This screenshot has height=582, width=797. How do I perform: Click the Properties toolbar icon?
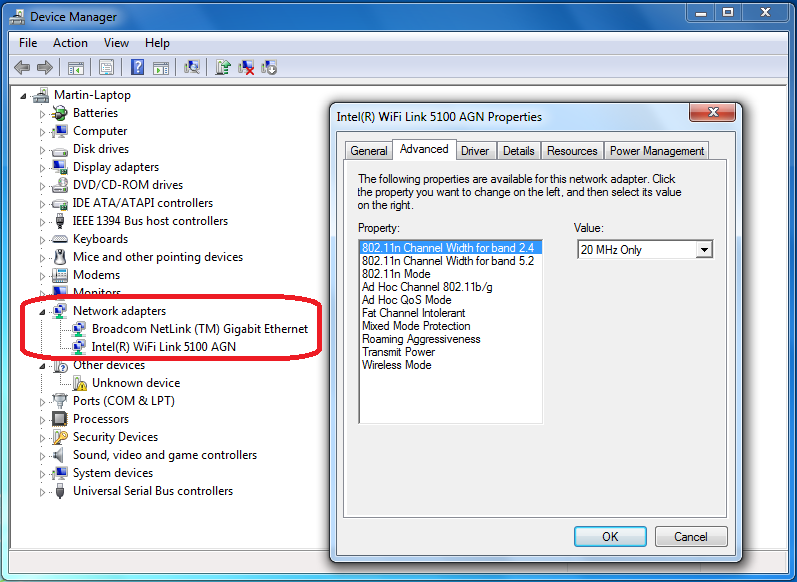pyautogui.click(x=106, y=68)
